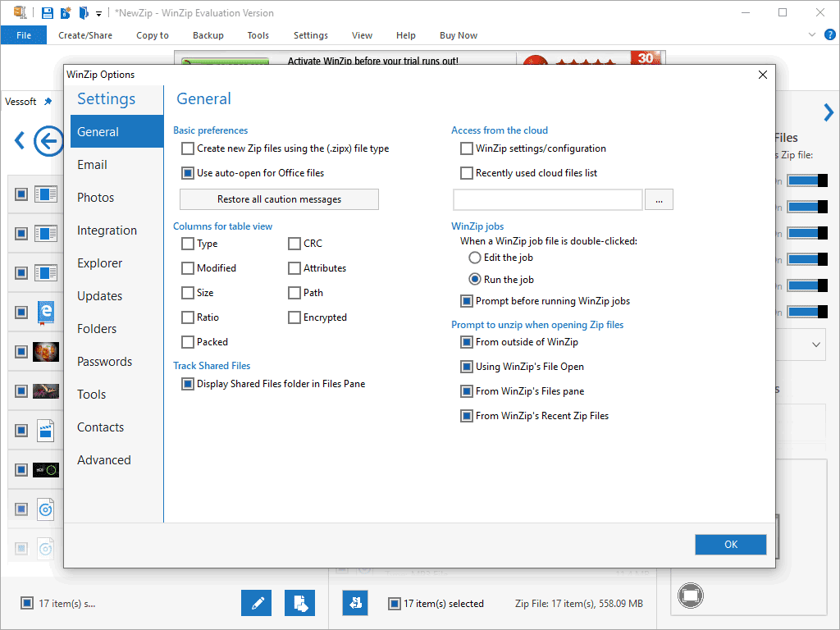The width and height of the screenshot is (840, 630).
Task: Click the pin icon next to Vessoft
Action: coord(48,101)
